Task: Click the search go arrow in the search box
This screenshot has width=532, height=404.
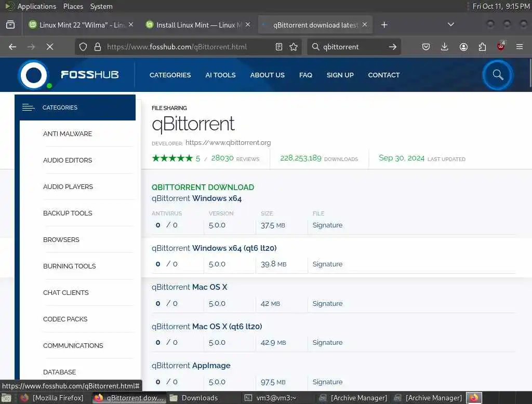Action: pyautogui.click(x=393, y=47)
